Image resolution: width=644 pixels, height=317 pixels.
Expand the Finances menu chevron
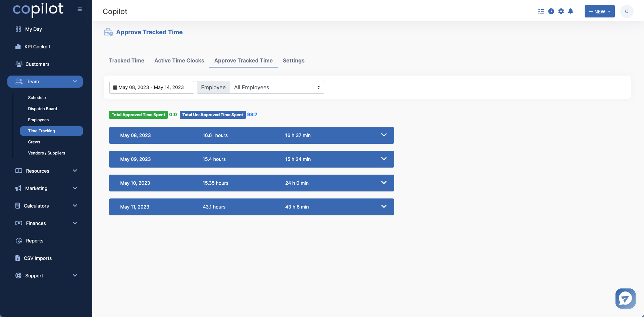pyautogui.click(x=75, y=223)
